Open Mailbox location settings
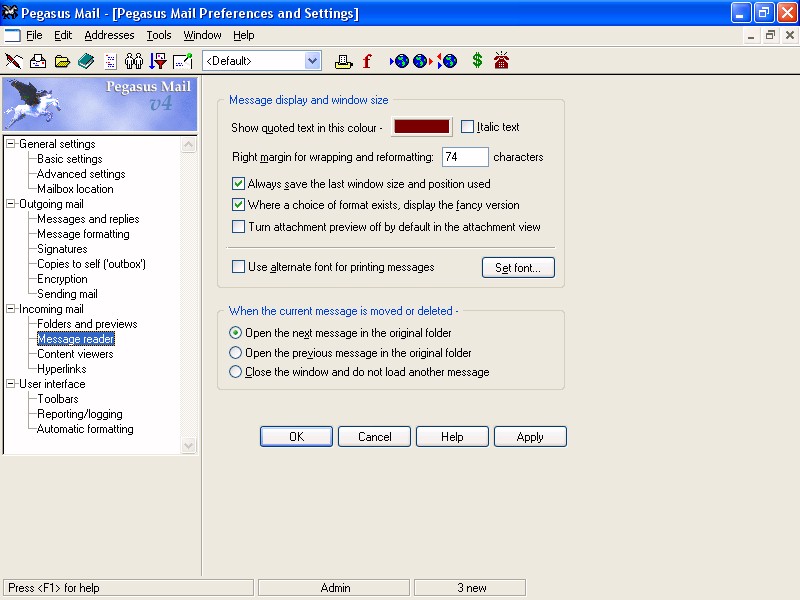800x600 pixels. click(76, 189)
